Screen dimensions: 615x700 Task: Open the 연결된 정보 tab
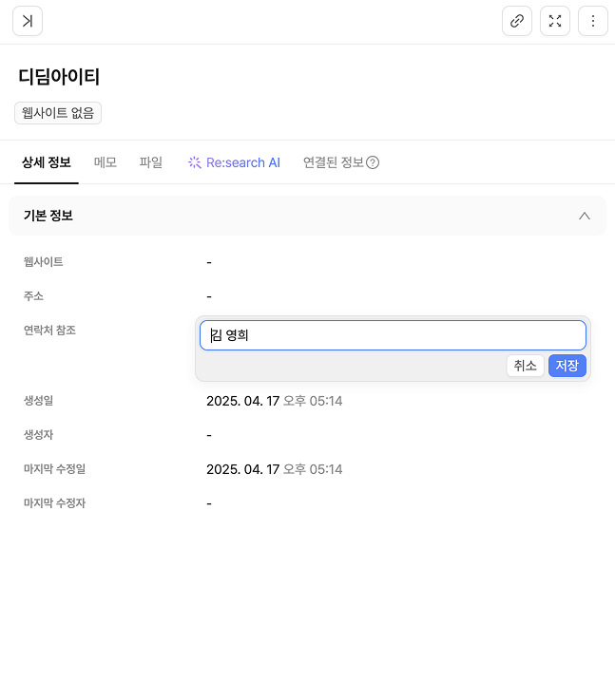coord(333,162)
